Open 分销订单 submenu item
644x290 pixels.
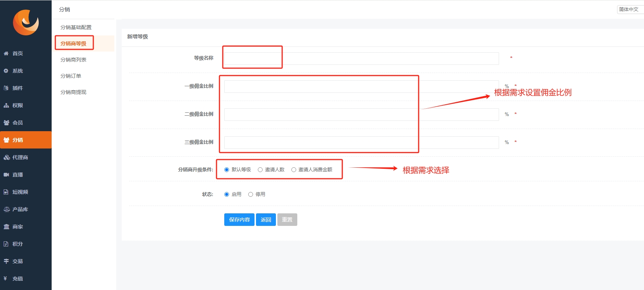click(71, 76)
